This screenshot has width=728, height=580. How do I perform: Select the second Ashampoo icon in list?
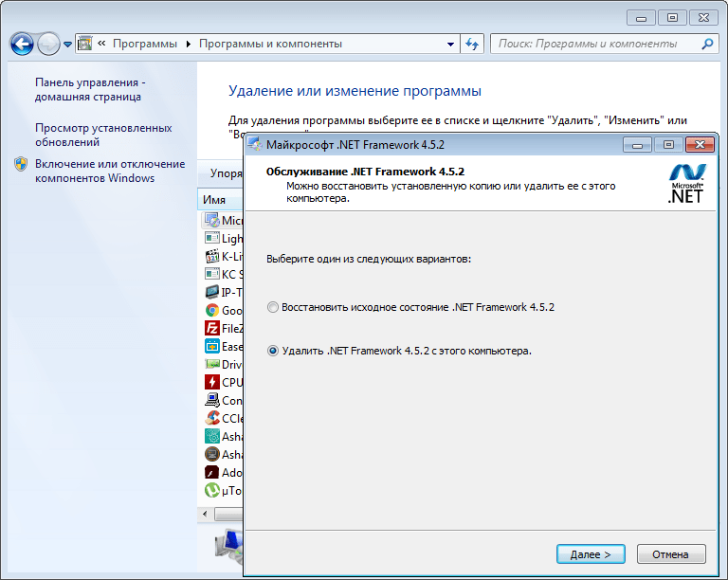click(212, 454)
